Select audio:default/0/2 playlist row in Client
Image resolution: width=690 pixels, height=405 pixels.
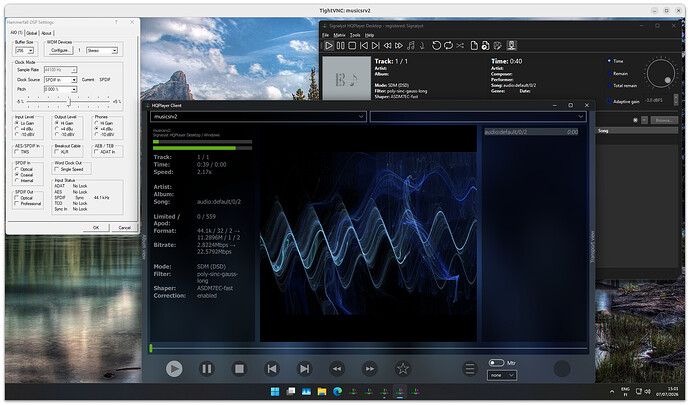tap(531, 132)
